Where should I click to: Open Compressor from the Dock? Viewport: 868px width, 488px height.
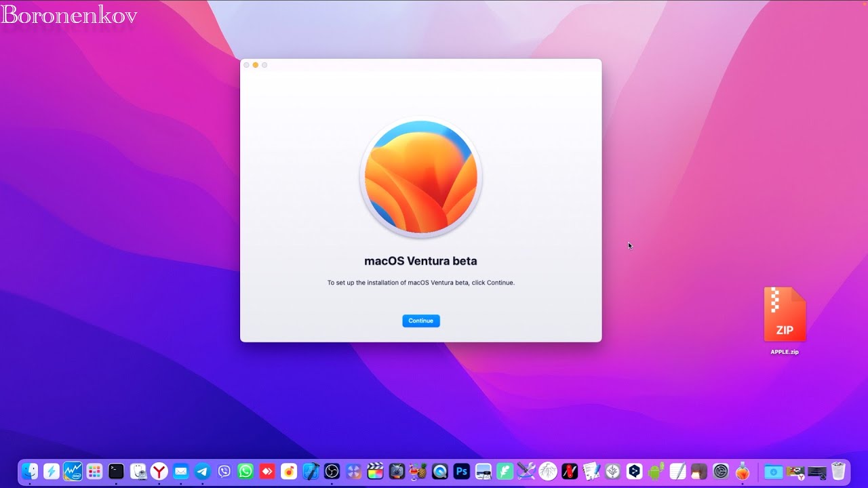tap(397, 471)
